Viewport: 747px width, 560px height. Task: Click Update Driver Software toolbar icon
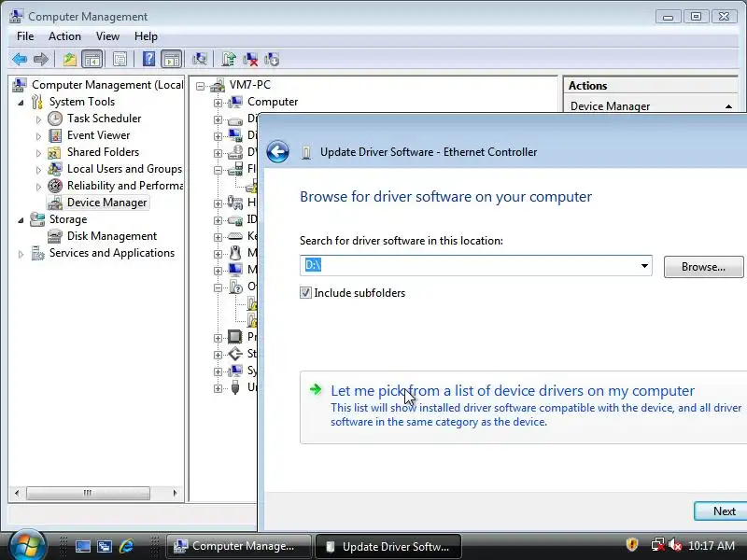click(229, 60)
